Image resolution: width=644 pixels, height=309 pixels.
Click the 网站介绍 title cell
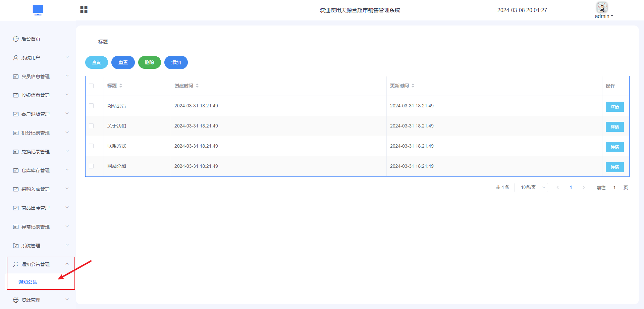click(117, 166)
